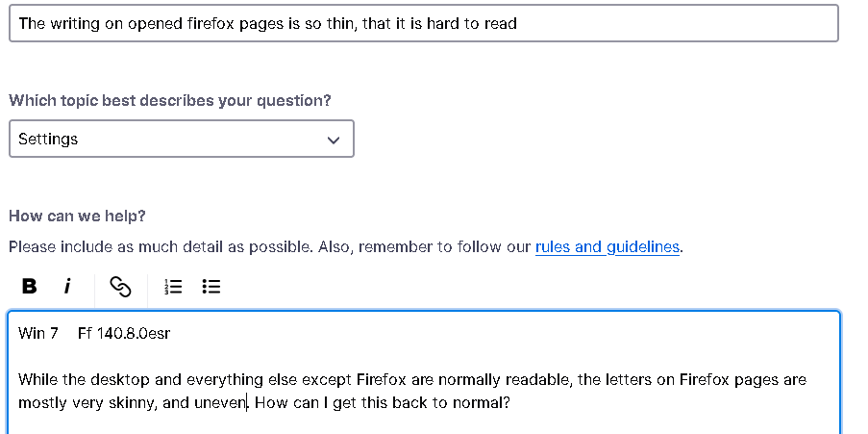Insert a link using the chain icon
This screenshot has height=434, width=868.
pos(120,286)
